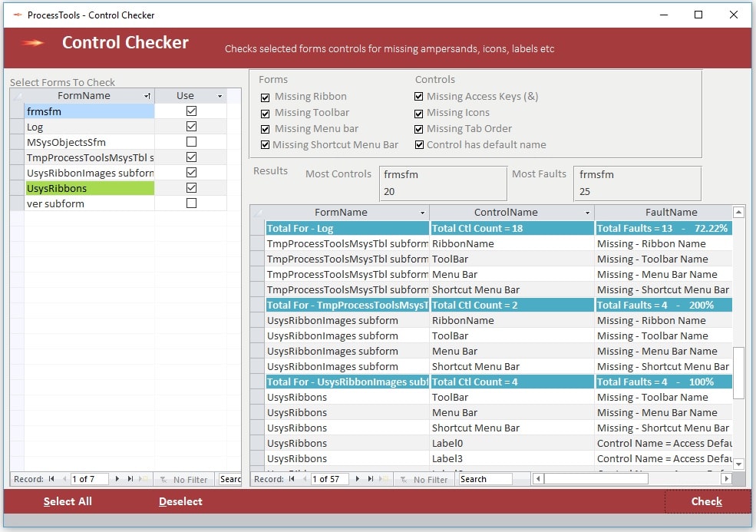This screenshot has height=532, width=756.
Task: Open results ControlName column dropdown
Action: click(x=587, y=213)
